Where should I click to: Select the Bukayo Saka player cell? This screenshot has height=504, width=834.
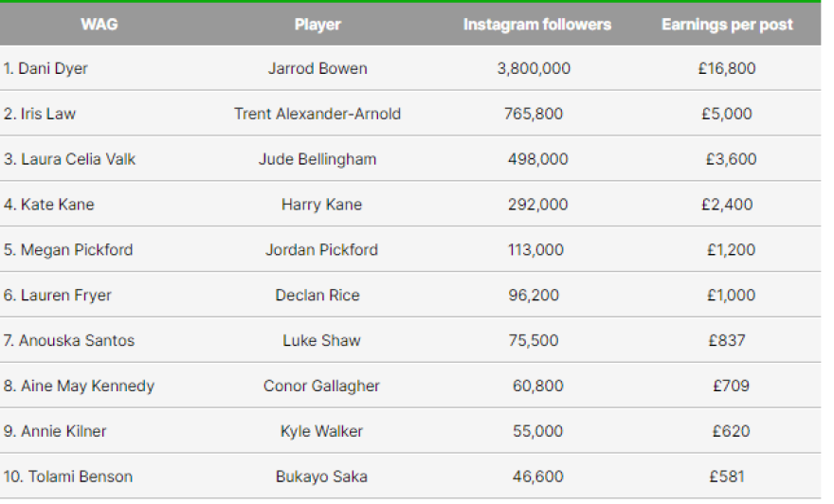[x=321, y=477]
